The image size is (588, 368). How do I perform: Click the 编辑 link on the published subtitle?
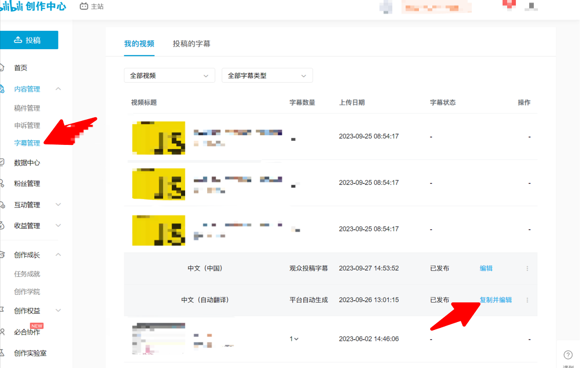point(486,268)
